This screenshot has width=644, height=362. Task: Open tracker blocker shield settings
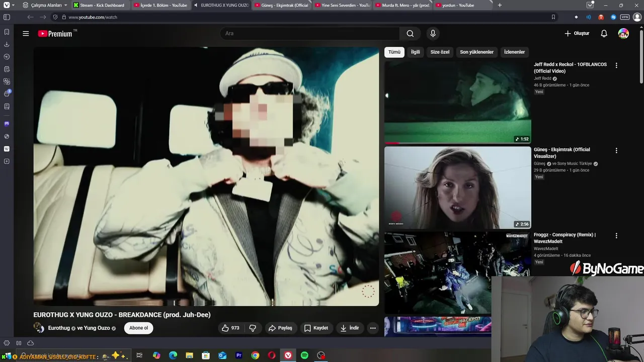coord(55,17)
